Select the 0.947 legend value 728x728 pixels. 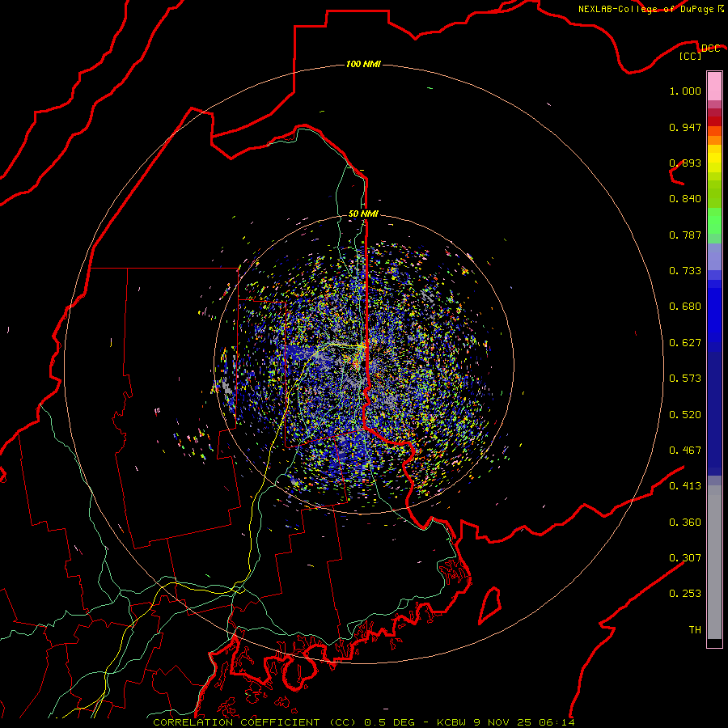coord(685,127)
